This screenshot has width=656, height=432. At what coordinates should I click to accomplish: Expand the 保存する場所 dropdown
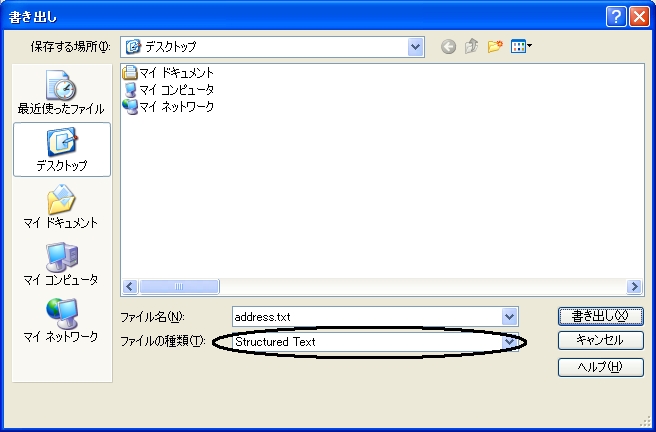tap(415, 47)
